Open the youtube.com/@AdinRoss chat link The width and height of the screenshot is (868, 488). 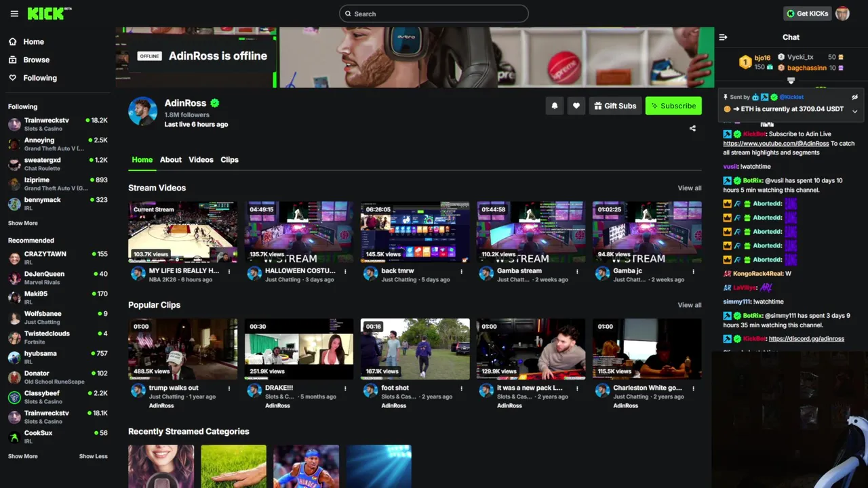[776, 144]
